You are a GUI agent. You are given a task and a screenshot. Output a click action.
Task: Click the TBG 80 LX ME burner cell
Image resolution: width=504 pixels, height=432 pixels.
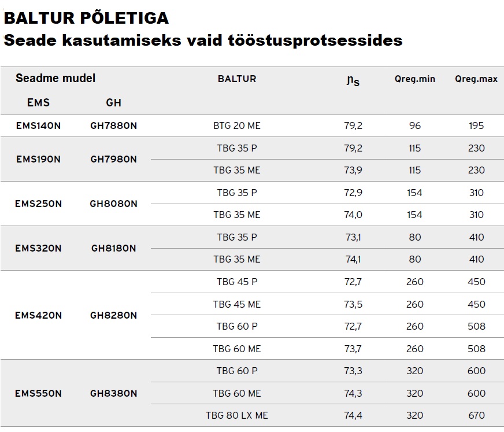[237, 415]
